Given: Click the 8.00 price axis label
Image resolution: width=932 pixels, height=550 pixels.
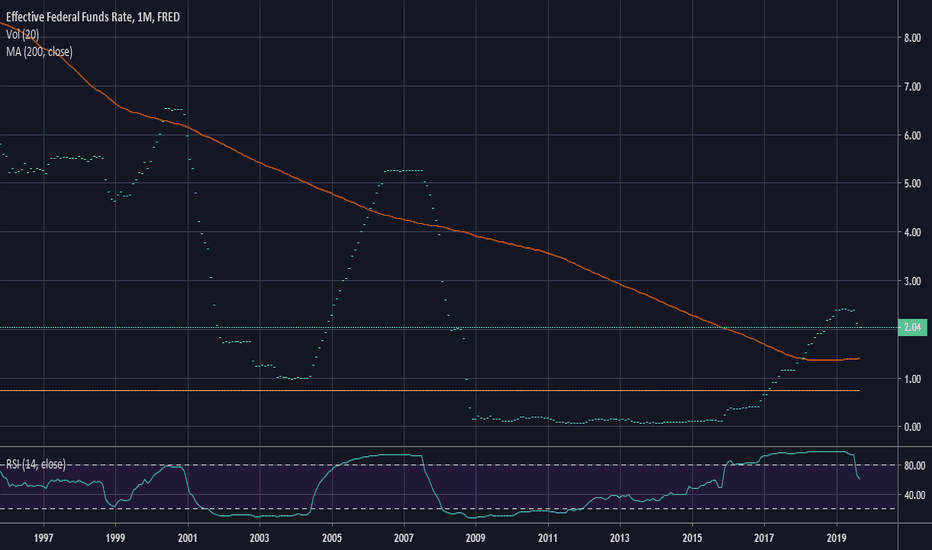Looking at the screenshot, I should (x=912, y=38).
